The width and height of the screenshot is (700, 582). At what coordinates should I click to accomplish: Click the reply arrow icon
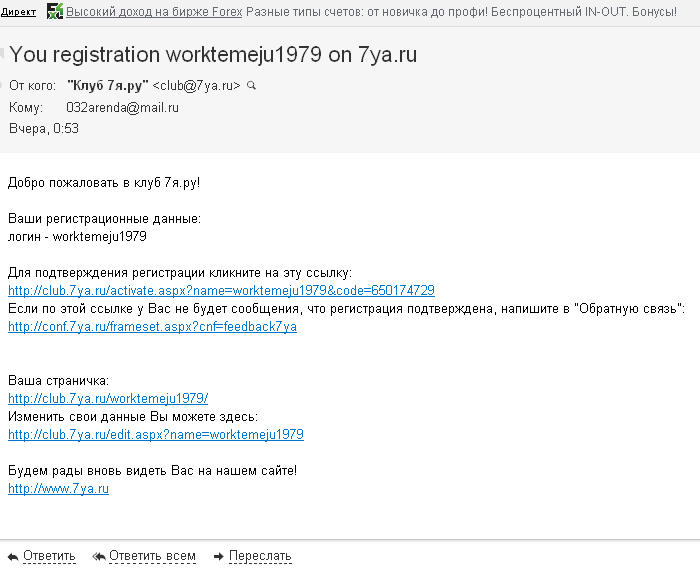point(13,556)
